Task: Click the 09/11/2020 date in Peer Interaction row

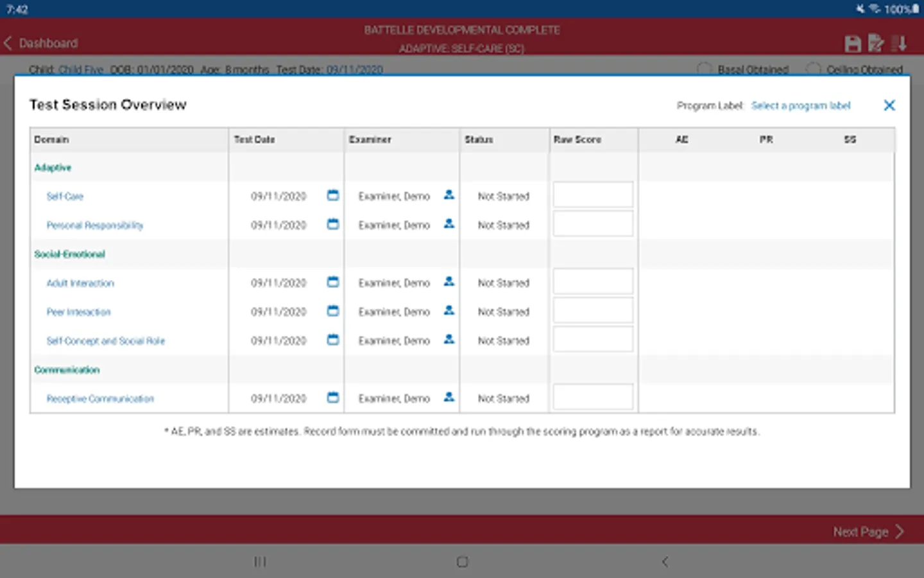Action: point(278,311)
